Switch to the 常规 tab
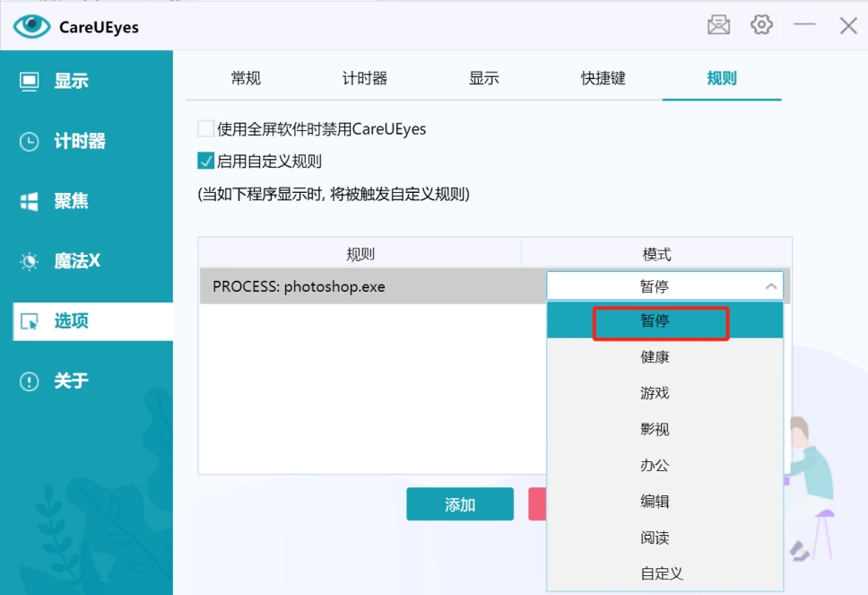Viewport: 868px width, 595px height. point(246,78)
